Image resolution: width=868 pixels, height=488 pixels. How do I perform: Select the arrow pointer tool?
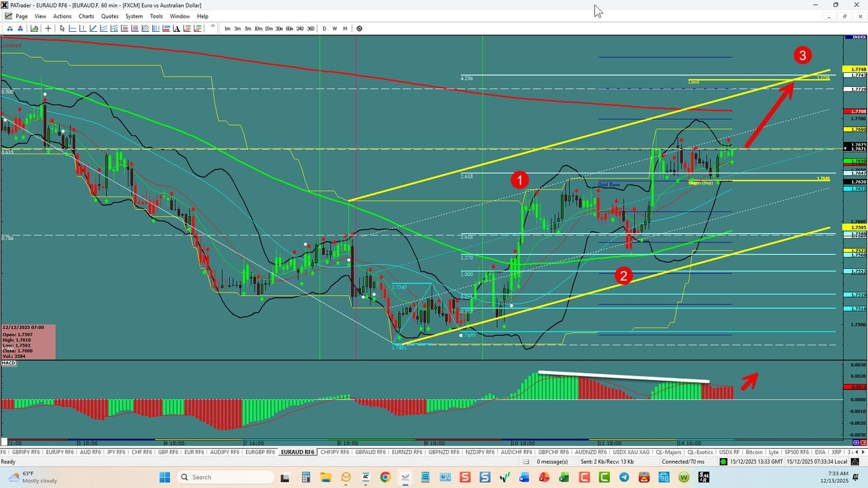62,28
